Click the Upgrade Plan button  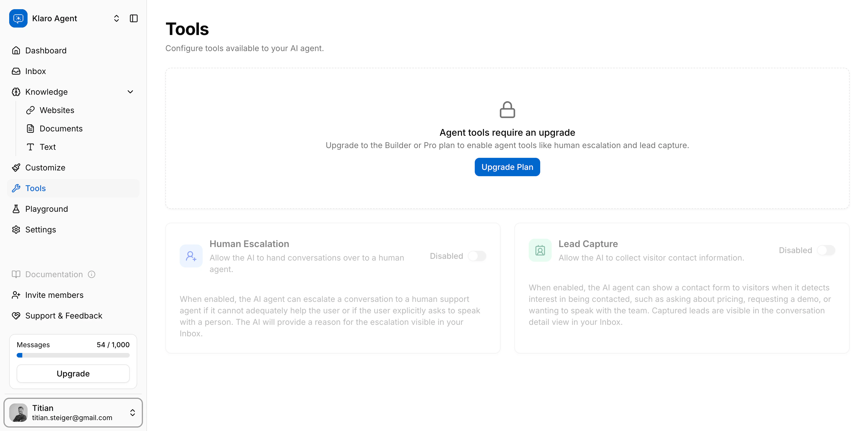(507, 167)
